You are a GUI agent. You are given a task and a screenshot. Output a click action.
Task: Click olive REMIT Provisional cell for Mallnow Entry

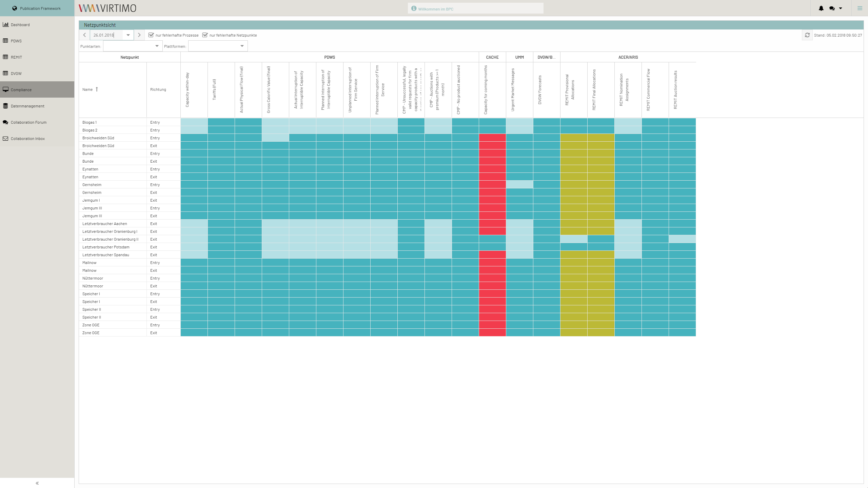click(574, 263)
